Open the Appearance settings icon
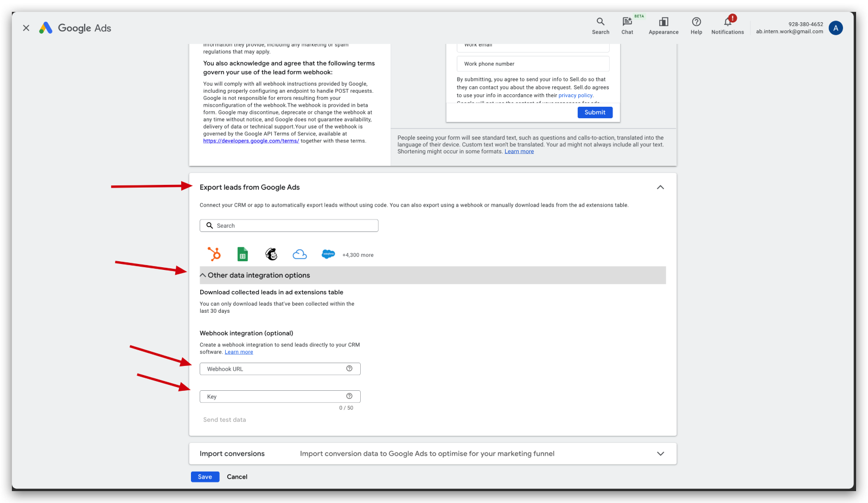This screenshot has height=503, width=868. pyautogui.click(x=663, y=25)
